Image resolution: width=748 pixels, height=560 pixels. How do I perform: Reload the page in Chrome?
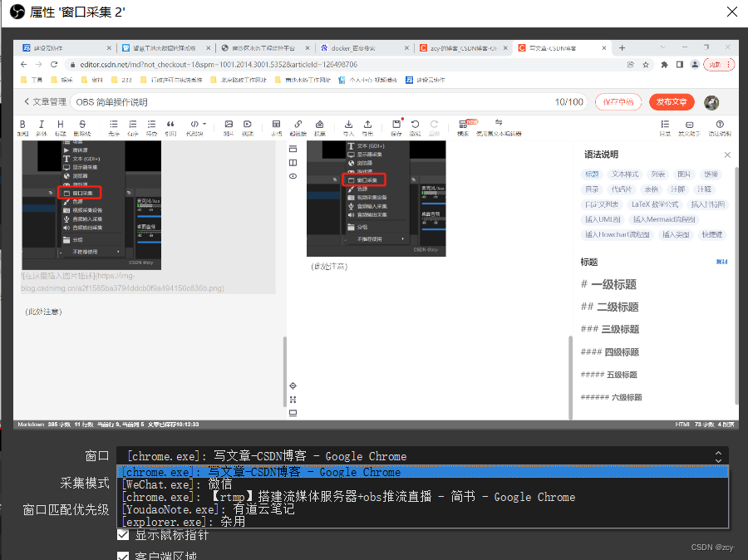pos(54,65)
